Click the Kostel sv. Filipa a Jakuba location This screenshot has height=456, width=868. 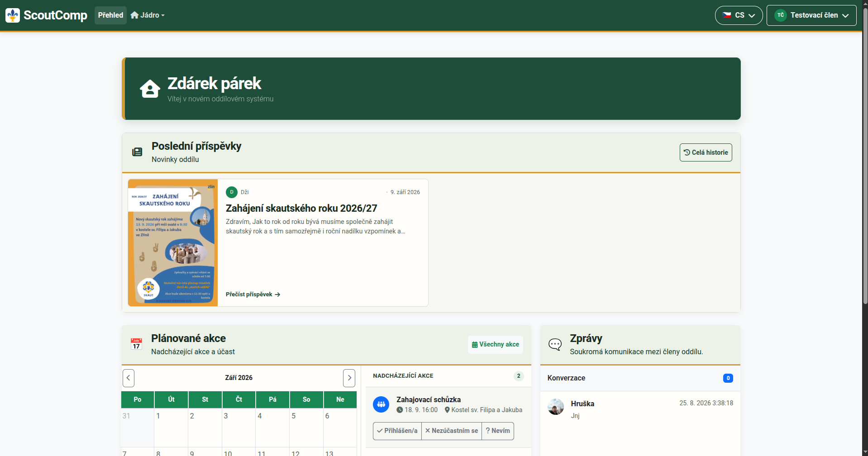click(483, 410)
